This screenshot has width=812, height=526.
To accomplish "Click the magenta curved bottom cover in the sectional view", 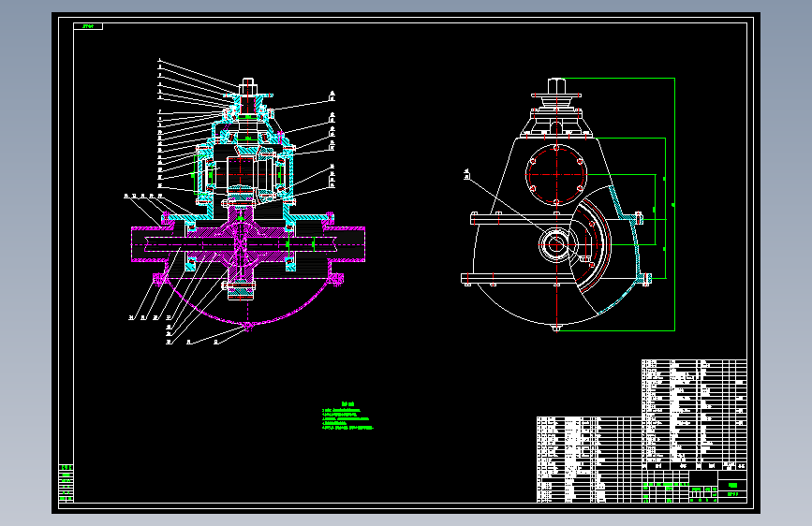I will tap(247, 305).
